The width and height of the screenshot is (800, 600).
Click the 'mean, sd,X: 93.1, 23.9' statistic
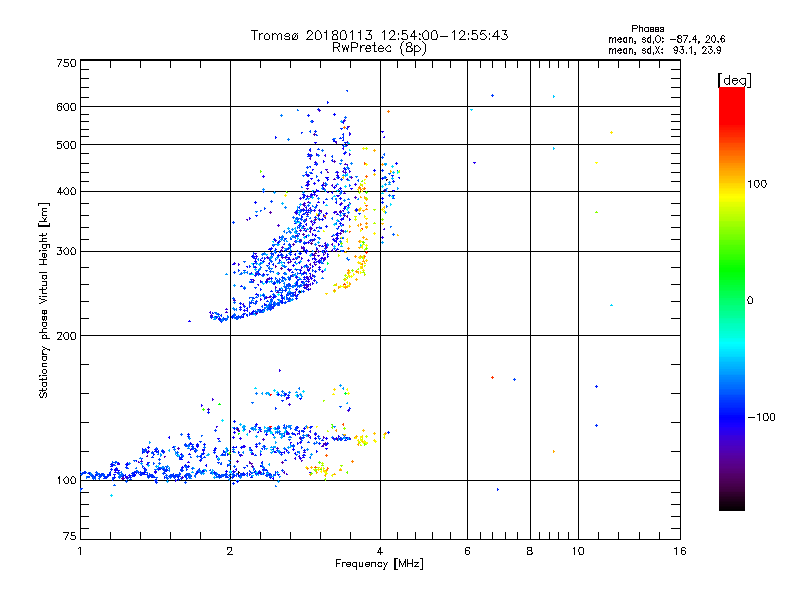pyautogui.click(x=664, y=50)
